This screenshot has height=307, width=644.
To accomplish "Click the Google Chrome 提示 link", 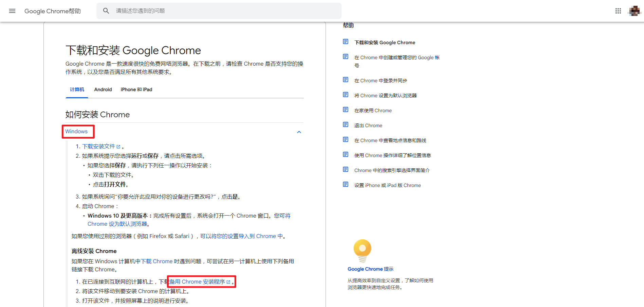I will point(370,269).
